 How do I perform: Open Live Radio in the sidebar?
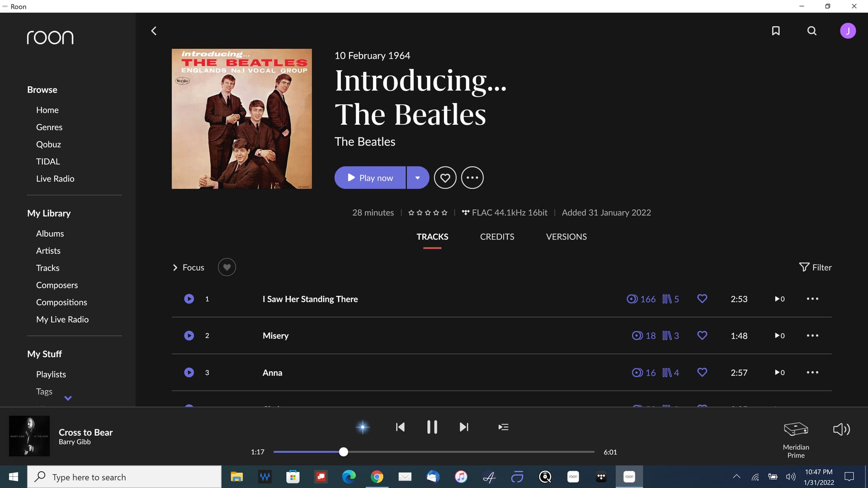(x=55, y=178)
